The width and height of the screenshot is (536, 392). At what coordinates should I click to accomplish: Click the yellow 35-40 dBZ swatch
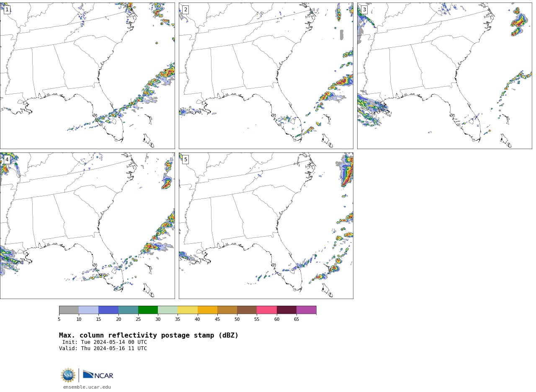pyautogui.click(x=188, y=310)
